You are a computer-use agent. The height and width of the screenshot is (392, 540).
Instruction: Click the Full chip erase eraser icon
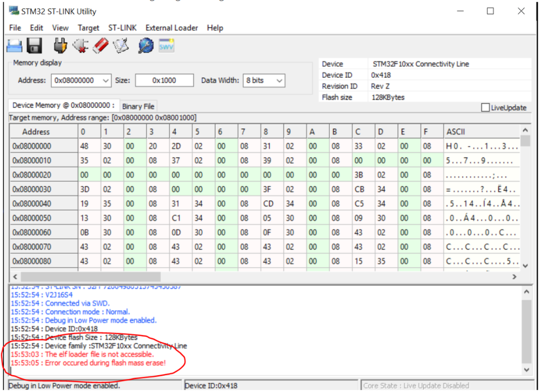tap(101, 45)
